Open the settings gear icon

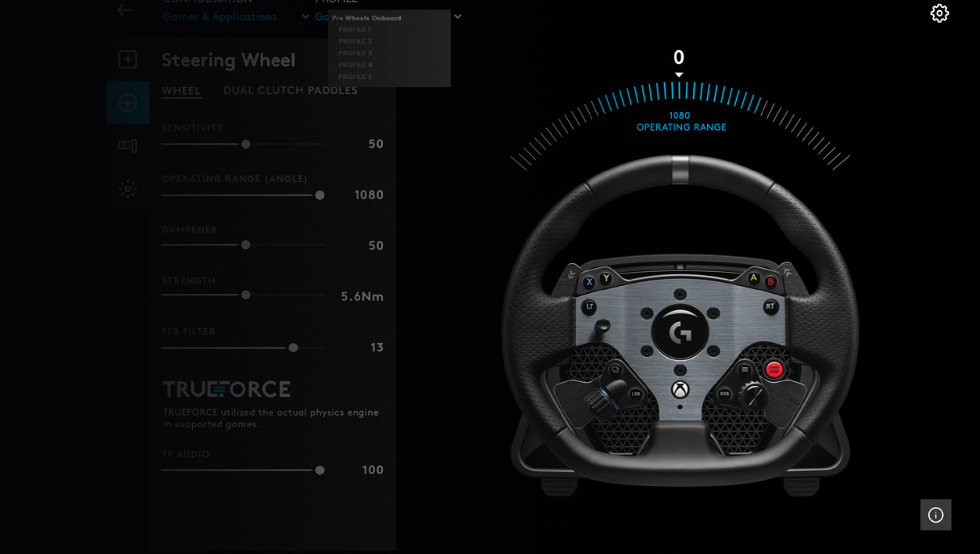click(x=939, y=13)
